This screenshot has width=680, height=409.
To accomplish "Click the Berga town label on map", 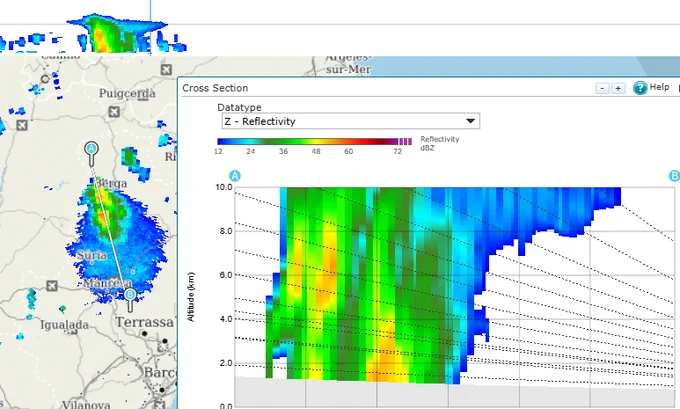I will click(x=111, y=183).
